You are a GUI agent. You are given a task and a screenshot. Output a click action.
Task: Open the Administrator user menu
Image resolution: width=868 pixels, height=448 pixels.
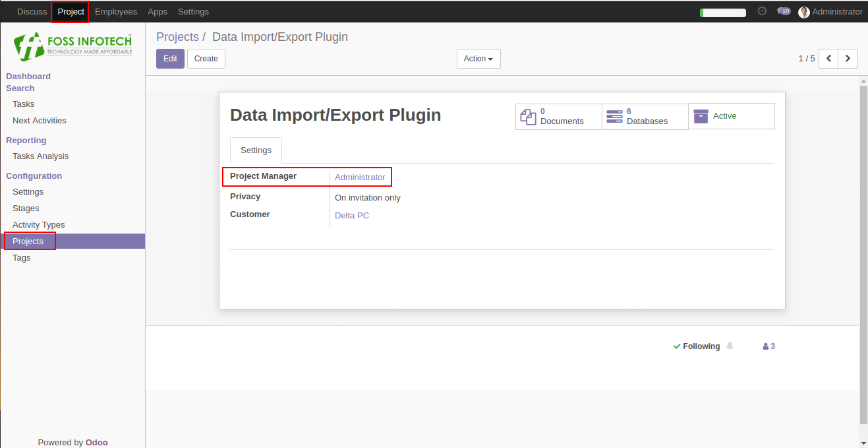click(x=830, y=12)
